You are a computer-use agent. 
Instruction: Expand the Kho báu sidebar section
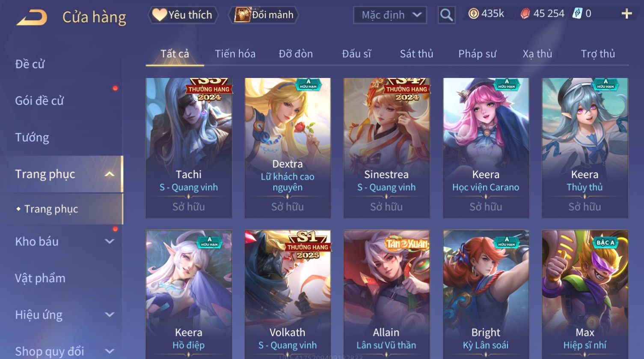pos(110,241)
